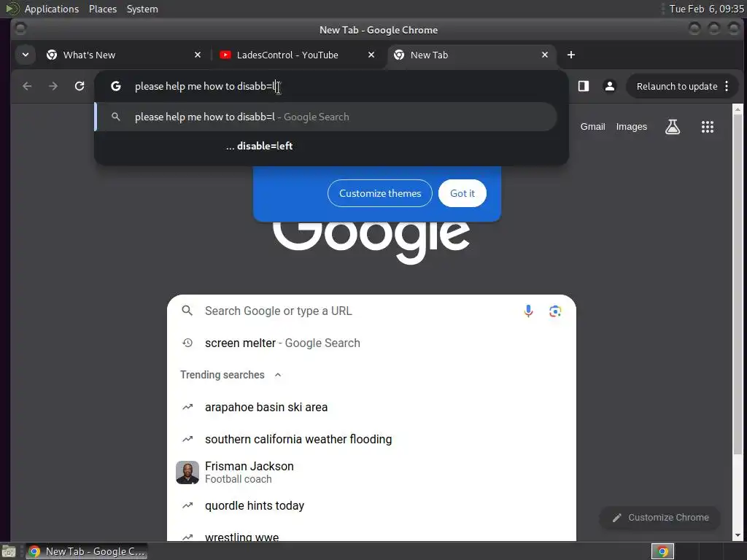
Task: Click the Google G icon in address bar
Action: pos(116,86)
